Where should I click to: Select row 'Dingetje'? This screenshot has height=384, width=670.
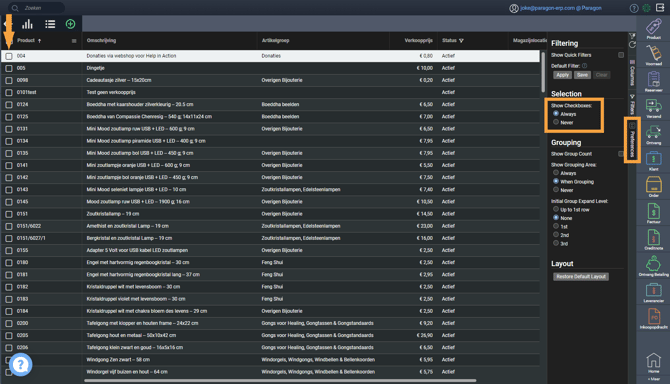click(270, 68)
